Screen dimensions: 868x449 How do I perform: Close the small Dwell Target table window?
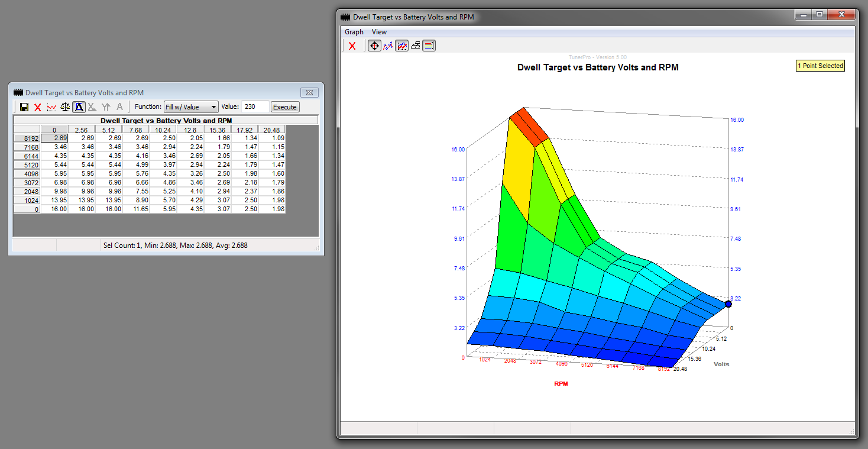(x=309, y=92)
